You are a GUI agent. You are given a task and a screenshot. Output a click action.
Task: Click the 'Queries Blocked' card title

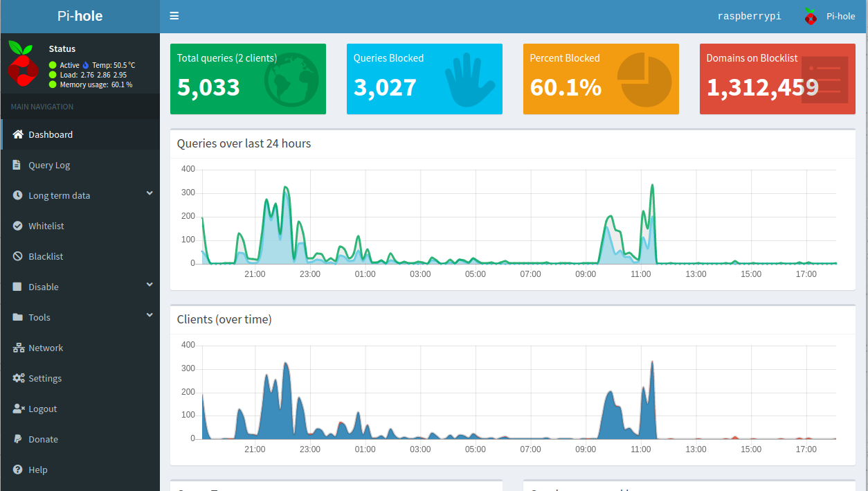[x=388, y=58]
